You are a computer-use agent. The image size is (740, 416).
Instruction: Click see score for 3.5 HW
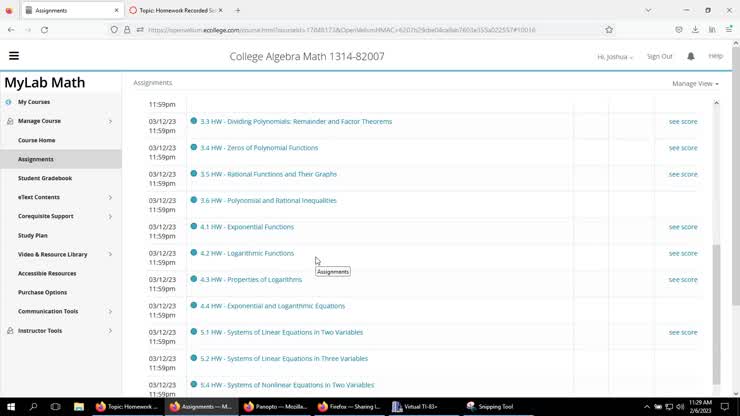(x=683, y=174)
